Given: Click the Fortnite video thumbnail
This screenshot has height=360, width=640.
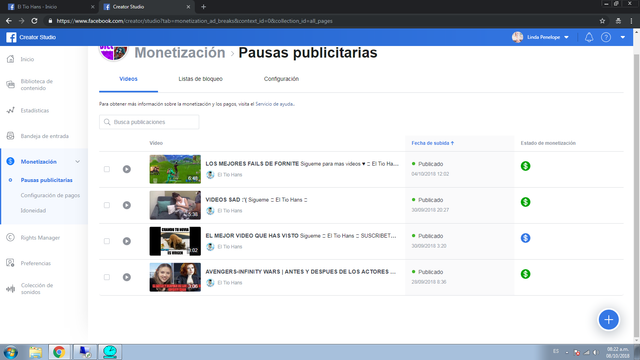Looking at the screenshot, I should point(175,169).
